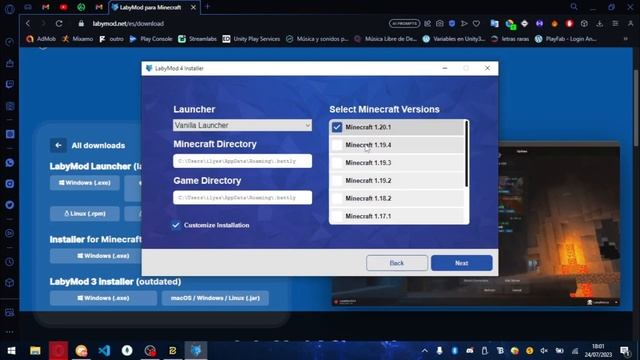Click the Back button in installer

coord(397,263)
